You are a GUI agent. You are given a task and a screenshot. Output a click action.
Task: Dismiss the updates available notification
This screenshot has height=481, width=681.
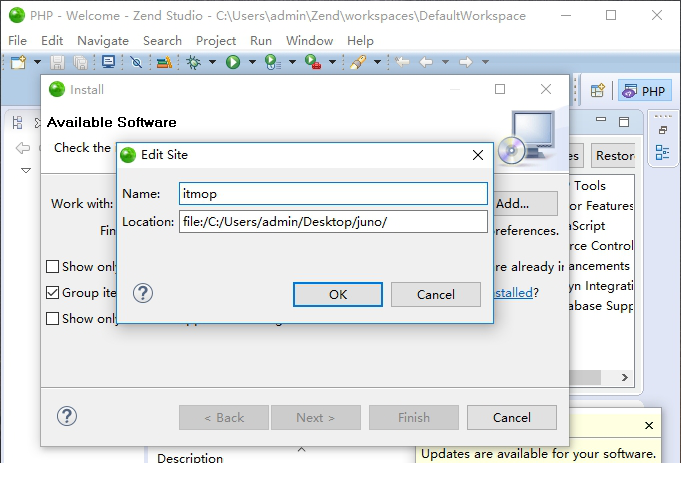(649, 425)
